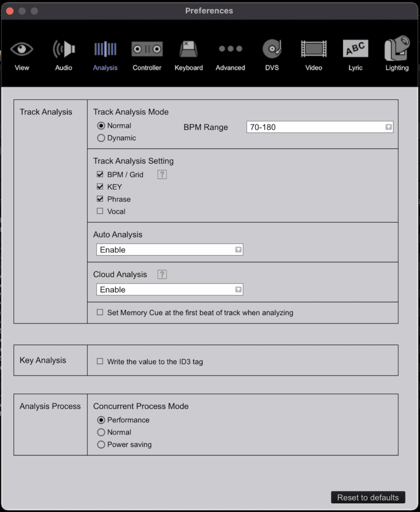Screen dimensions: 420x512
Task: Expand the Auto Analysis dropdown
Action: click(169, 249)
